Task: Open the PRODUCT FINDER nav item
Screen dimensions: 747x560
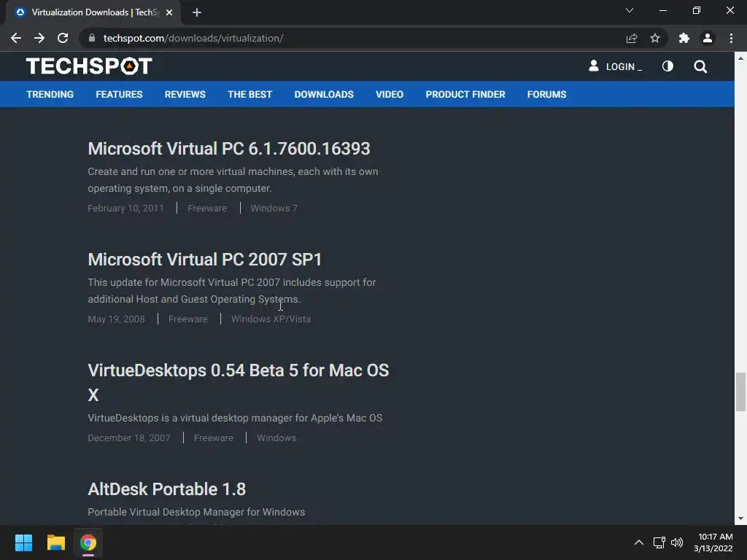Action: [x=465, y=94]
